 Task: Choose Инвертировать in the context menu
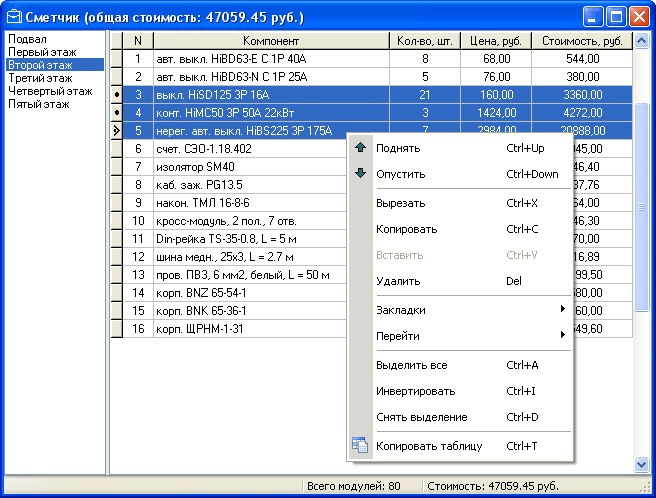coord(460,391)
